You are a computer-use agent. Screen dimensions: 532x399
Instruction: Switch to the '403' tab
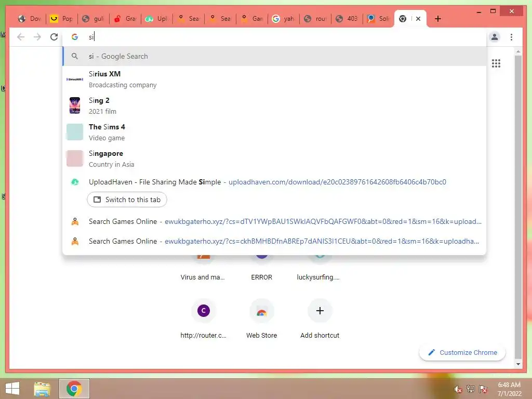[x=347, y=19]
